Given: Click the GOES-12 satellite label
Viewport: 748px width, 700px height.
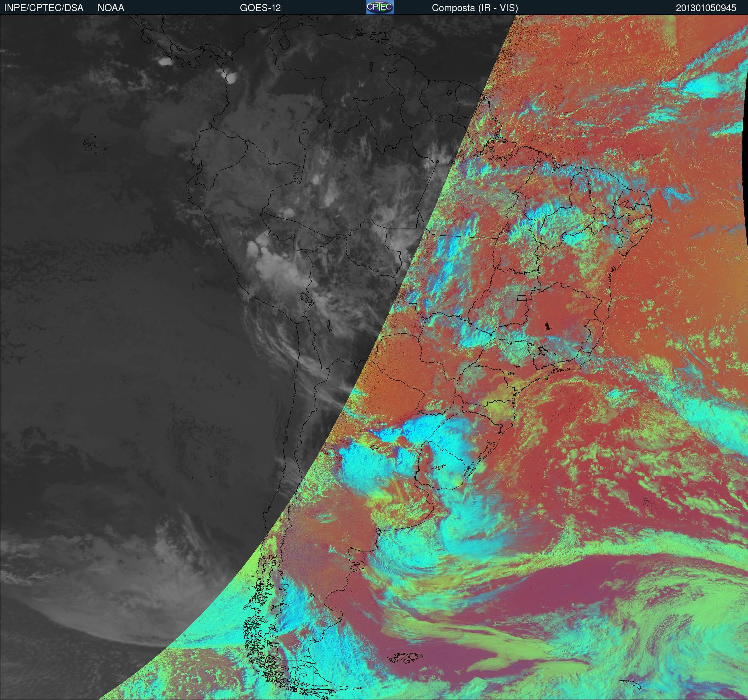Looking at the screenshot, I should click(260, 8).
